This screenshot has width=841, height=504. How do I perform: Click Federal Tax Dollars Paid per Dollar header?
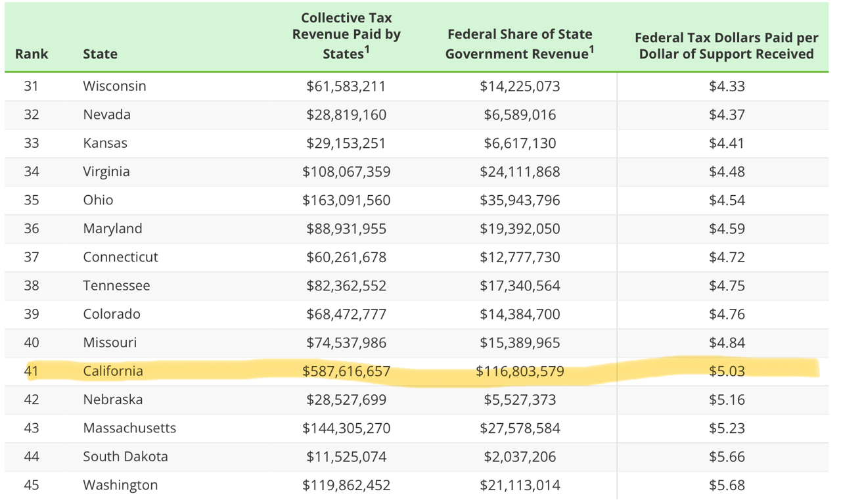(726, 45)
